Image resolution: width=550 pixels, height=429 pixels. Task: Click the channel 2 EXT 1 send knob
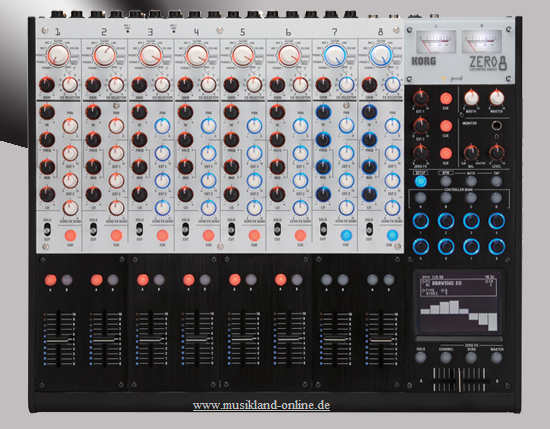click(x=116, y=153)
